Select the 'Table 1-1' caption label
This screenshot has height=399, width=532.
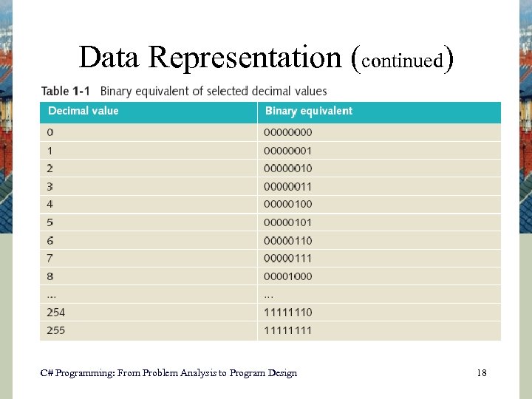click(66, 91)
